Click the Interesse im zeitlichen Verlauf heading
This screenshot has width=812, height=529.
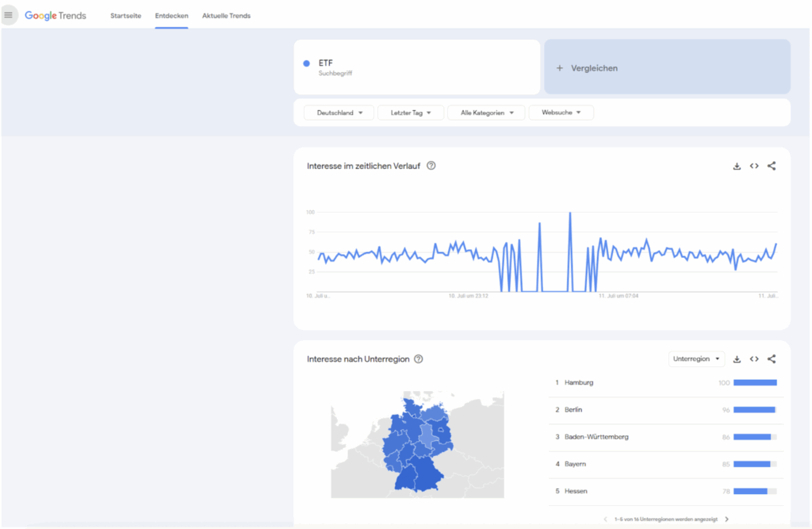coord(363,166)
